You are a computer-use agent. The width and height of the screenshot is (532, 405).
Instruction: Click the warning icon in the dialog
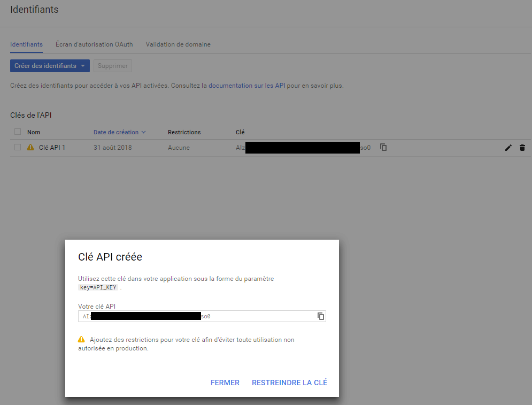tap(81, 340)
